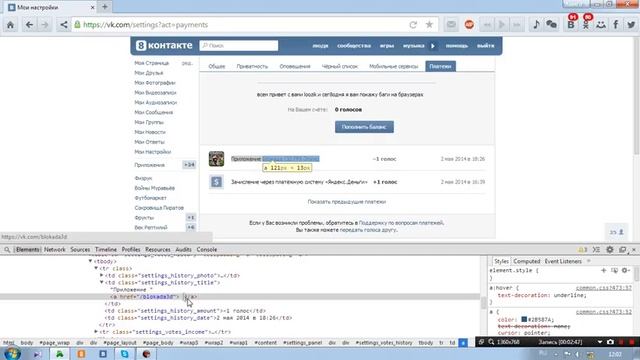The height and width of the screenshot is (360, 640).
Task: Open Мои Сообщения in left sidebar
Action: (153, 112)
